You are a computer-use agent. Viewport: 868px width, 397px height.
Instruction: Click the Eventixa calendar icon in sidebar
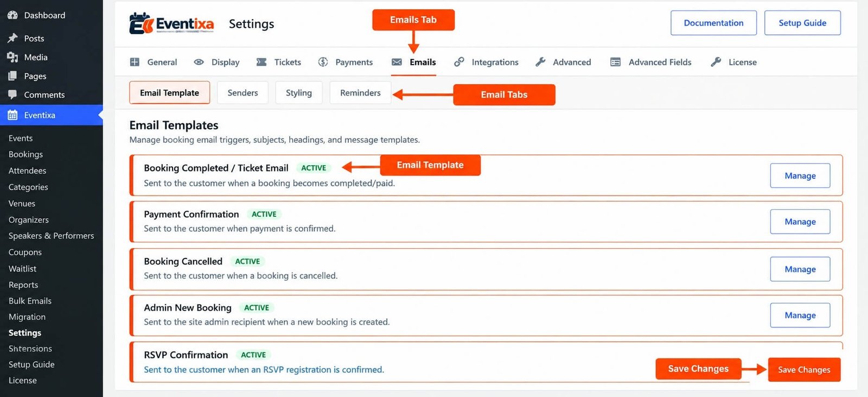tap(12, 115)
